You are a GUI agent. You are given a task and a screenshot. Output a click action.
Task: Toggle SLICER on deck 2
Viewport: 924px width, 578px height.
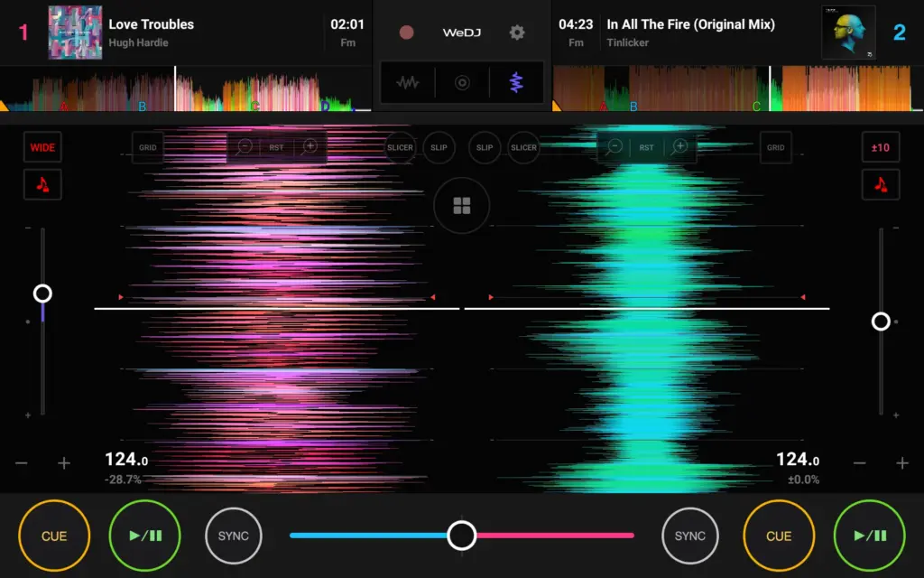click(x=523, y=147)
